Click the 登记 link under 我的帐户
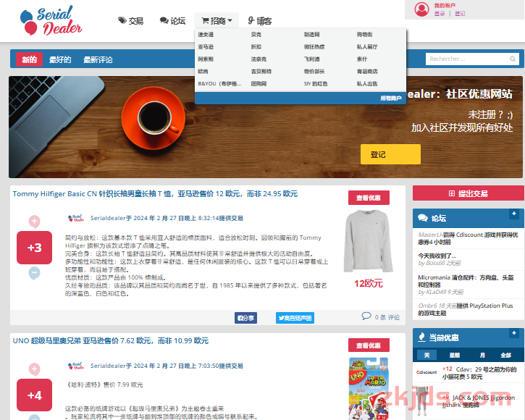The height and width of the screenshot is (420, 525). tap(460, 14)
